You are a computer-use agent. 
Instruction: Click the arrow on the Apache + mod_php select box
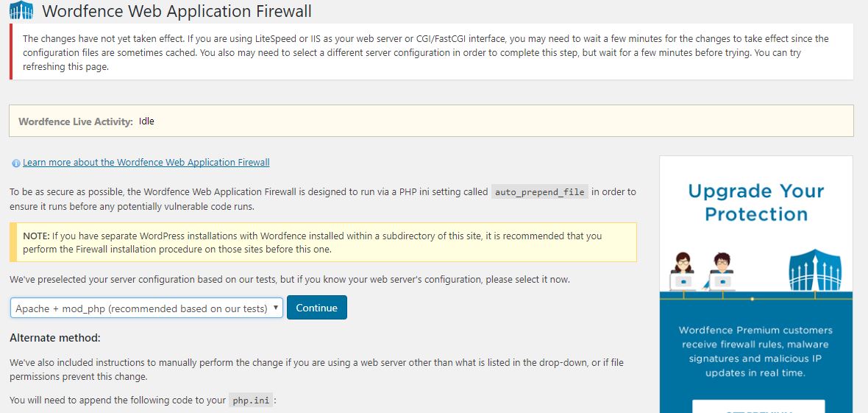point(276,308)
